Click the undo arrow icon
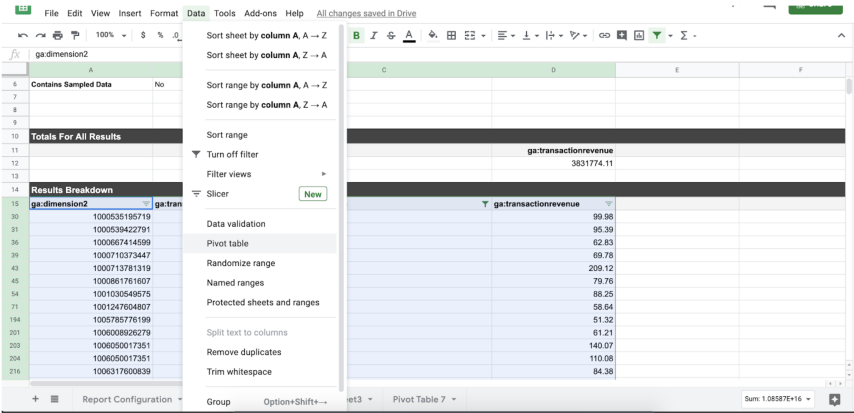Screen dimensions: 854x413 coord(22,35)
